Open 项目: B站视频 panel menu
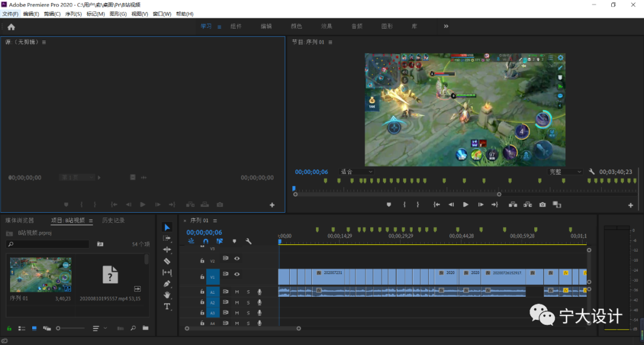Image resolution: width=644 pixels, height=345 pixels. [x=91, y=220]
